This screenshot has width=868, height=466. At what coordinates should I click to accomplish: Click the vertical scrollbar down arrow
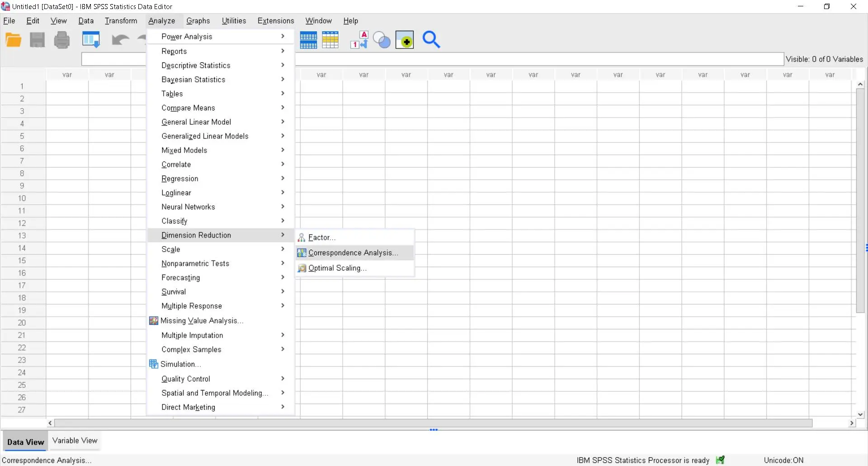(860, 414)
